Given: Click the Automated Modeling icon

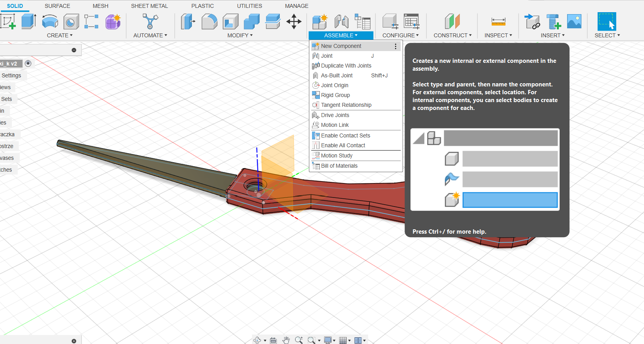Looking at the screenshot, I should point(150,22).
